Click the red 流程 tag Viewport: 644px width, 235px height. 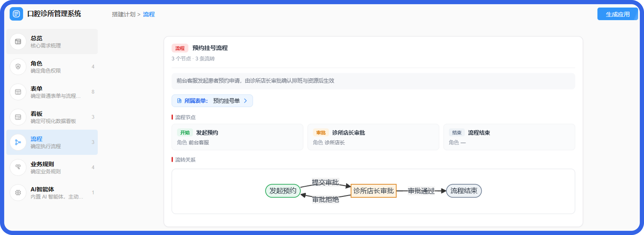(x=180, y=48)
